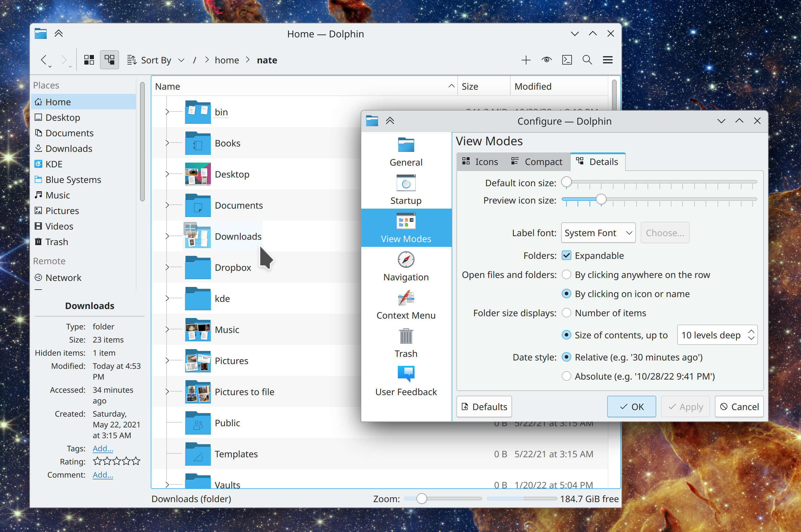Click the Preview icon size slider handle
The image size is (801, 532).
coord(601,200)
